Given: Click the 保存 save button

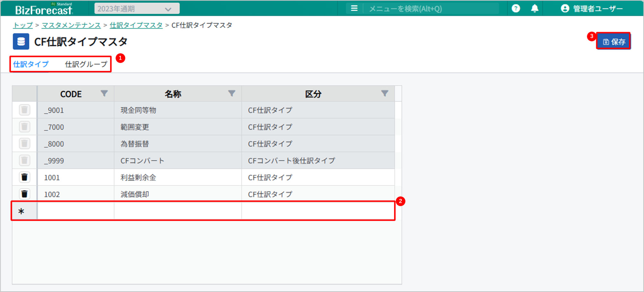Looking at the screenshot, I should point(613,42).
